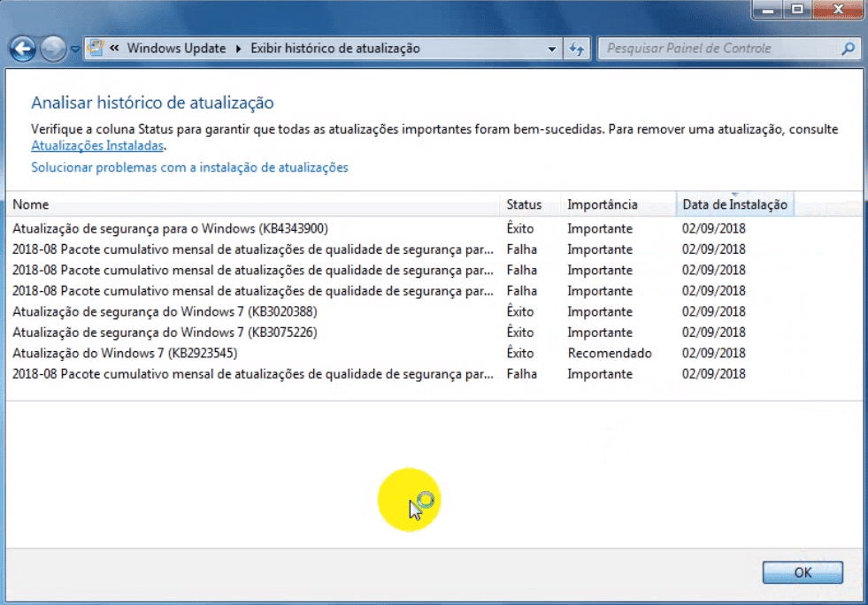
Task: Select the KB4343900 security update row
Action: pyautogui.click(x=434, y=228)
